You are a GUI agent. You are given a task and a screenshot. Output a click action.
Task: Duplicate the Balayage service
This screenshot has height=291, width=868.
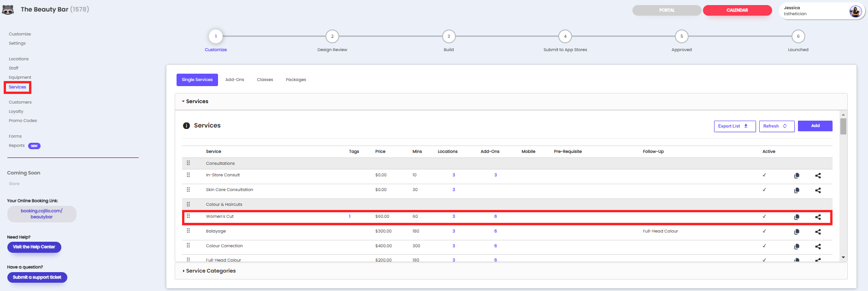coord(797,232)
